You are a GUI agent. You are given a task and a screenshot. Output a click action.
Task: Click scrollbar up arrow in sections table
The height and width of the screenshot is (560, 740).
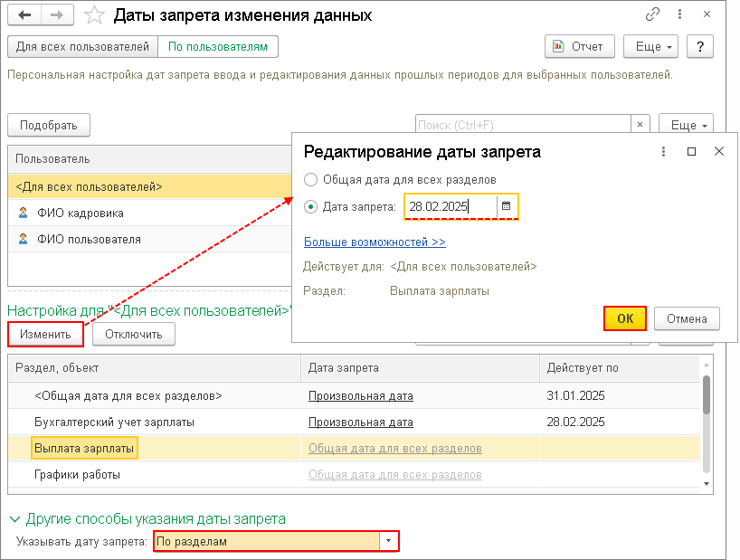[x=707, y=365]
